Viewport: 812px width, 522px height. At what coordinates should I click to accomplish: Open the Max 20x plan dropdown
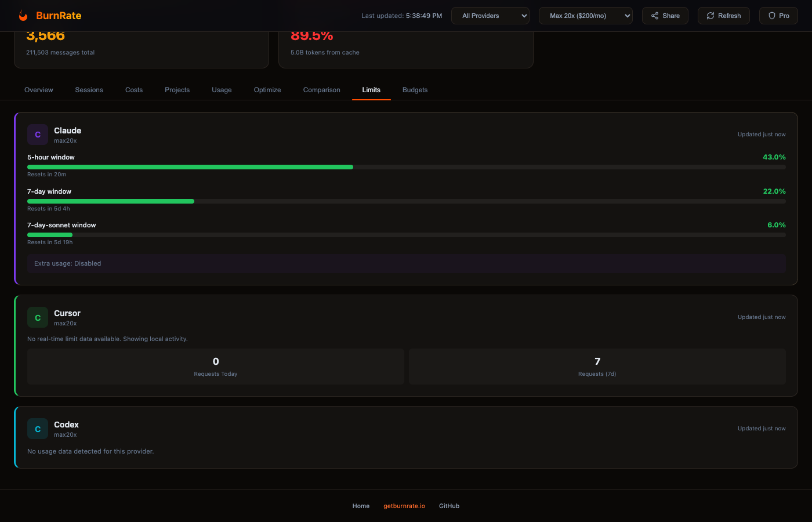(x=585, y=16)
